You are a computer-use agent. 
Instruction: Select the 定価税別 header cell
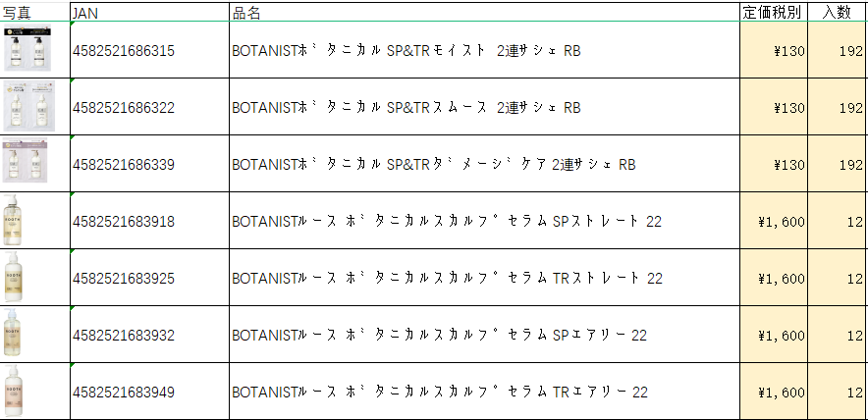click(772, 13)
